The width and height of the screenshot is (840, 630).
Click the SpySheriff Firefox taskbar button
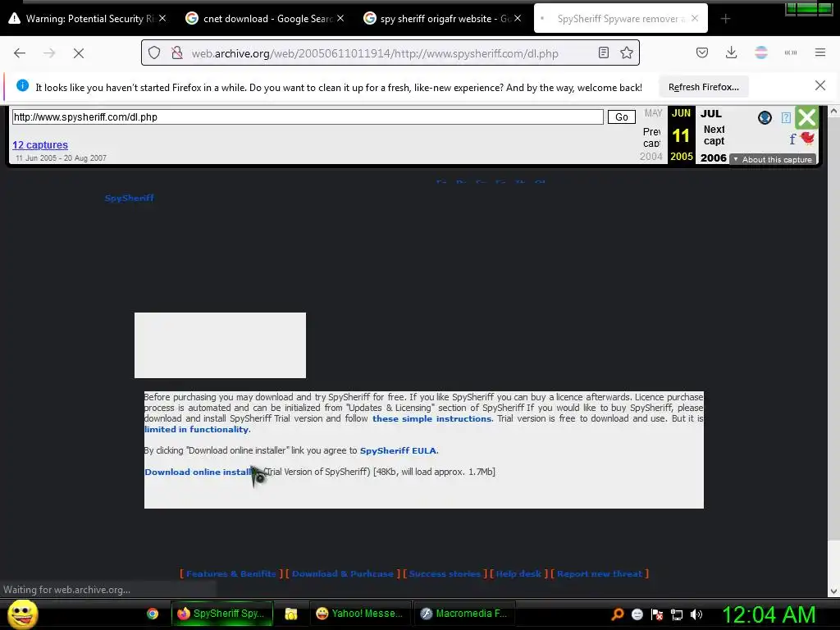point(222,614)
